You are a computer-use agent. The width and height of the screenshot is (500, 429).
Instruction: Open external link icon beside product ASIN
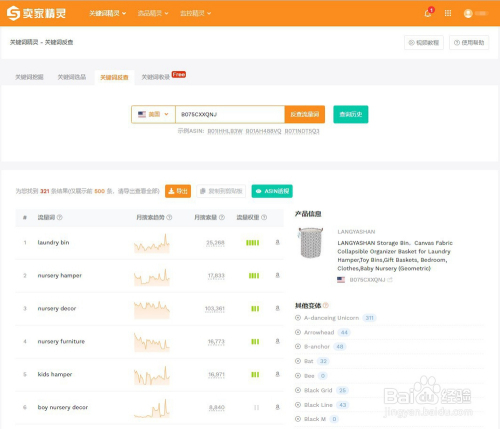click(x=390, y=280)
